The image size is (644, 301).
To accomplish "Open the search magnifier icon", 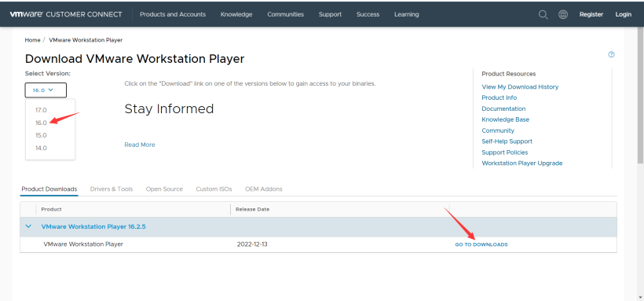I will coord(543,14).
